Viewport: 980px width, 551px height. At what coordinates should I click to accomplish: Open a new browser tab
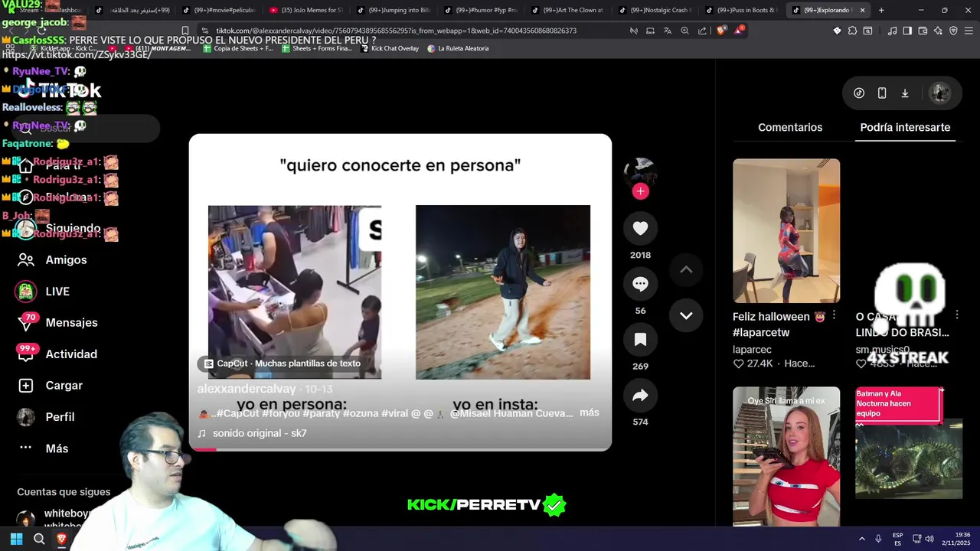(881, 10)
